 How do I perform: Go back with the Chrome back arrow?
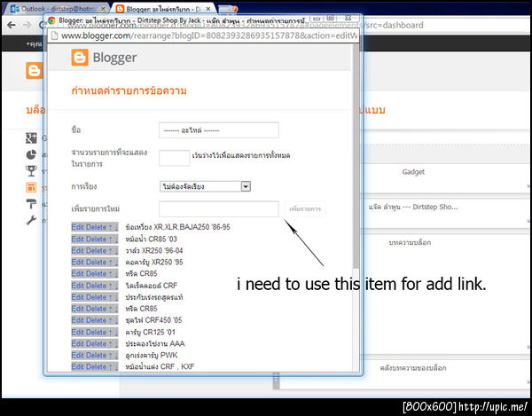pyautogui.click(x=12, y=25)
